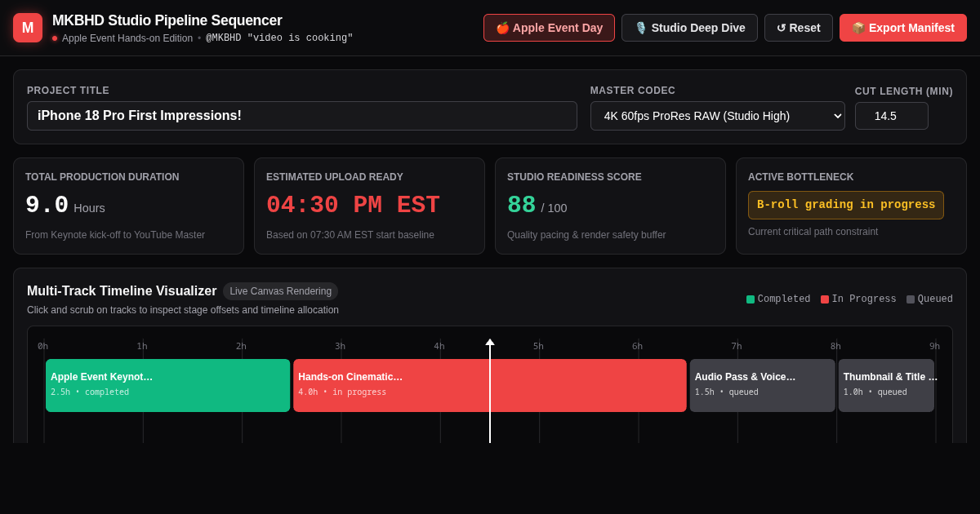Click "Current critical path constraint" text

coord(813,232)
